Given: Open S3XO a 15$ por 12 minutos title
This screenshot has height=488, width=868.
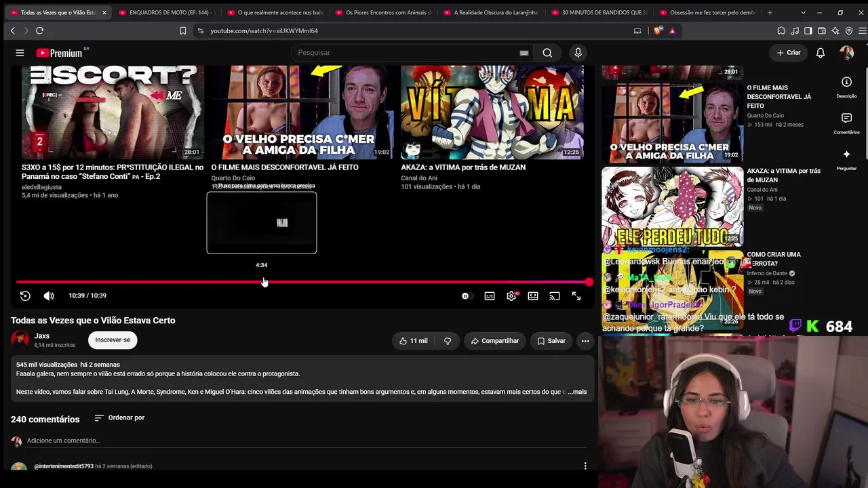Looking at the screenshot, I should 113,171.
